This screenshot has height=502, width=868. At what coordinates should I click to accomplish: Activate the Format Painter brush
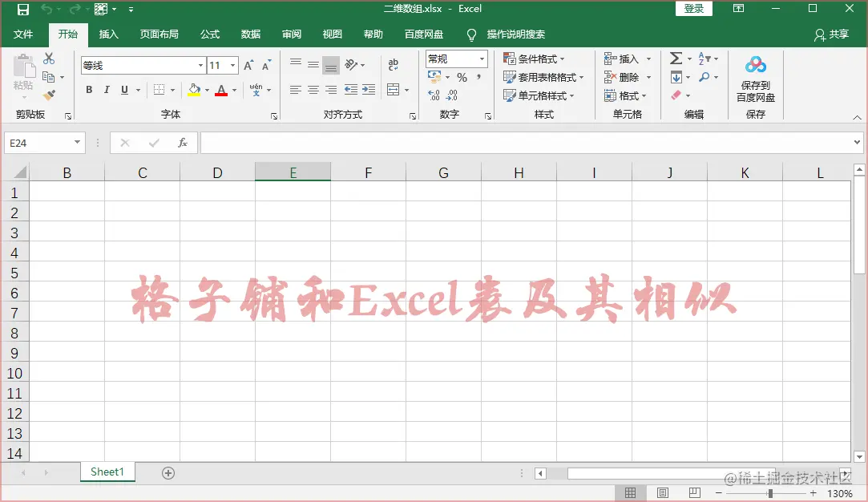pyautogui.click(x=49, y=95)
